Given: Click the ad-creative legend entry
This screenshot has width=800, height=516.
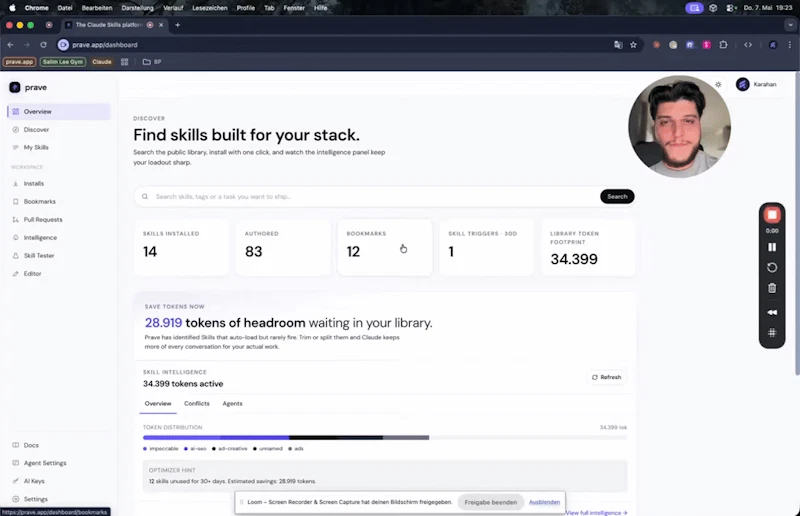Looking at the screenshot, I should pyautogui.click(x=229, y=449).
